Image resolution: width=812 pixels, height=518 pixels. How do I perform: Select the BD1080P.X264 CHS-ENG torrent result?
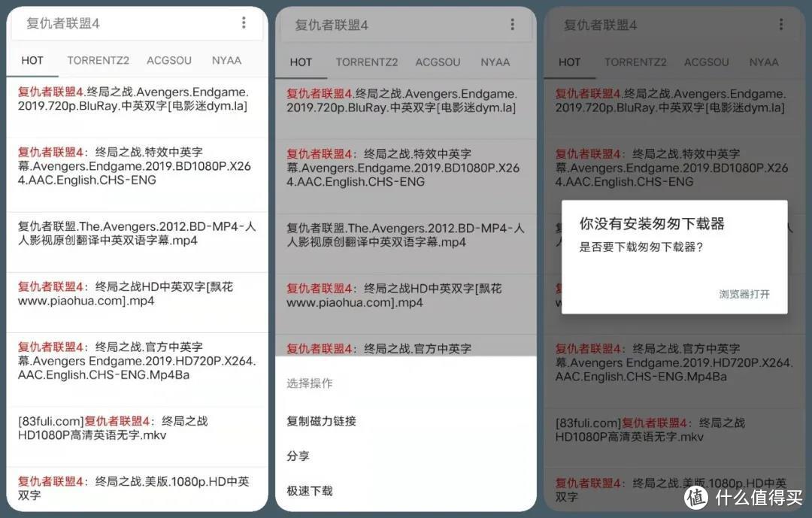[x=135, y=166]
